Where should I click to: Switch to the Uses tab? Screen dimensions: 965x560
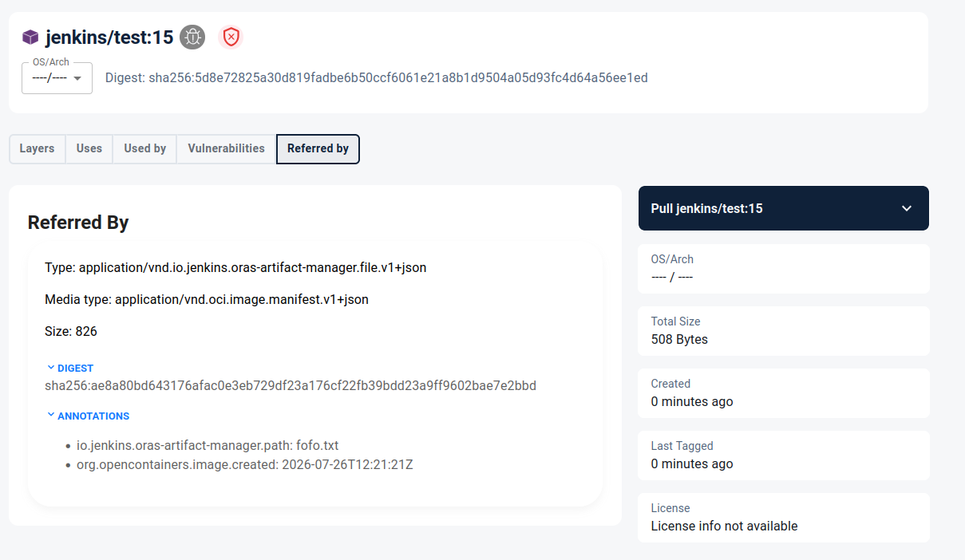point(89,148)
